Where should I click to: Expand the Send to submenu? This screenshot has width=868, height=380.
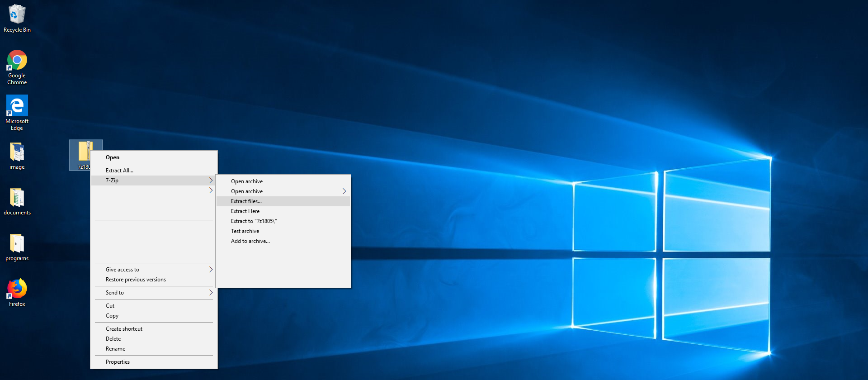coord(154,293)
